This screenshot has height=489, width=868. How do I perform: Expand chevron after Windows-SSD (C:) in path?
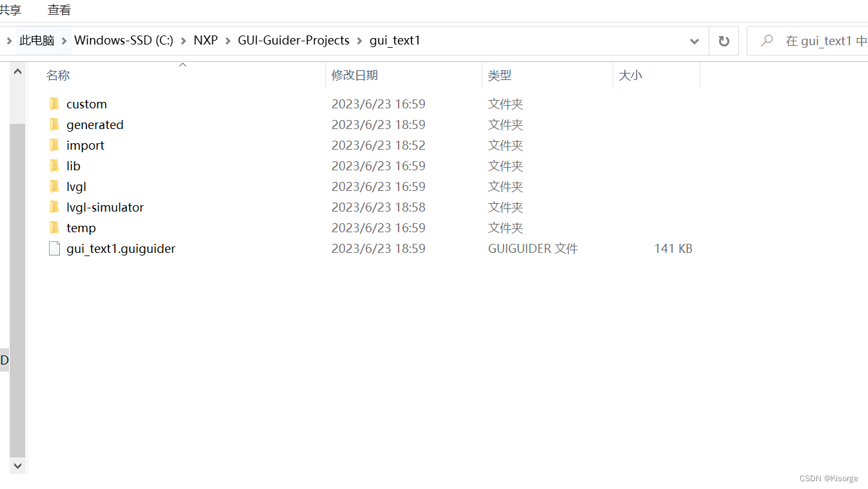click(x=184, y=41)
